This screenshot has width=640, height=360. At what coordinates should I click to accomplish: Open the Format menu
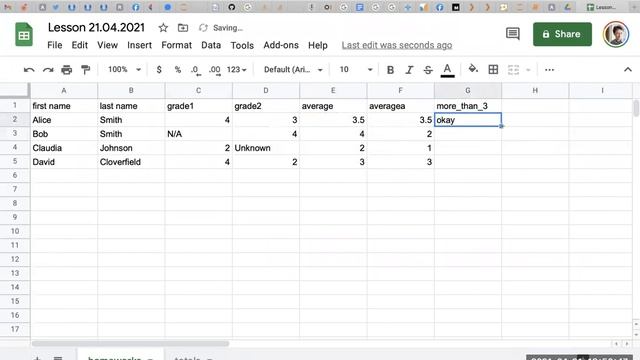click(176, 45)
